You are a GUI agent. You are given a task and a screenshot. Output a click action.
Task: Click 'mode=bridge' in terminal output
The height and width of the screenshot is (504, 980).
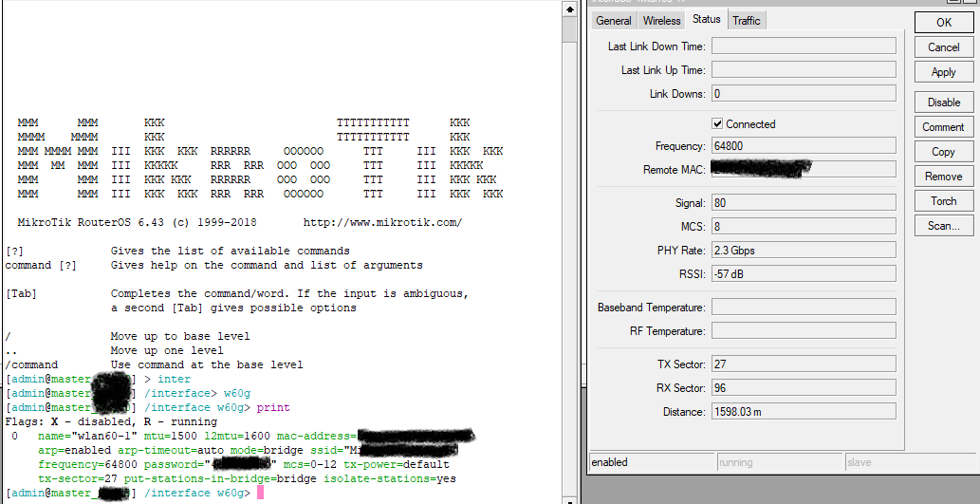click(267, 450)
